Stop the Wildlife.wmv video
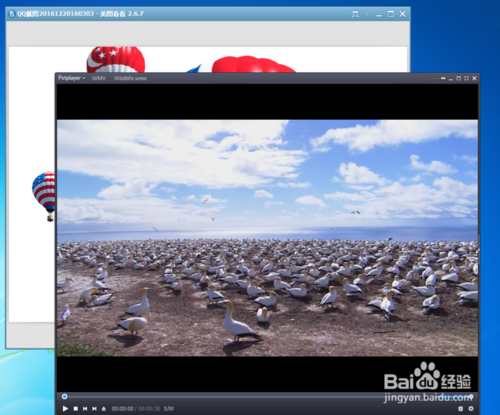The image size is (500, 415). tap(76, 408)
